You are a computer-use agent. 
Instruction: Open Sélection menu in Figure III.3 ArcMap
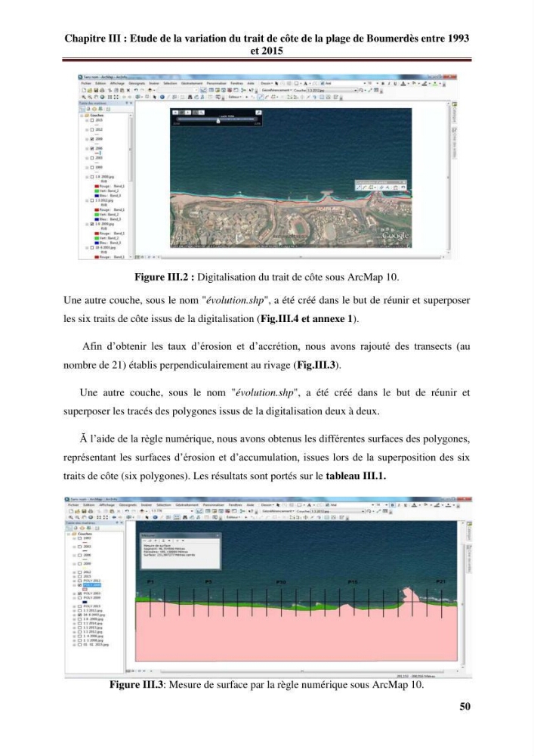(164, 505)
